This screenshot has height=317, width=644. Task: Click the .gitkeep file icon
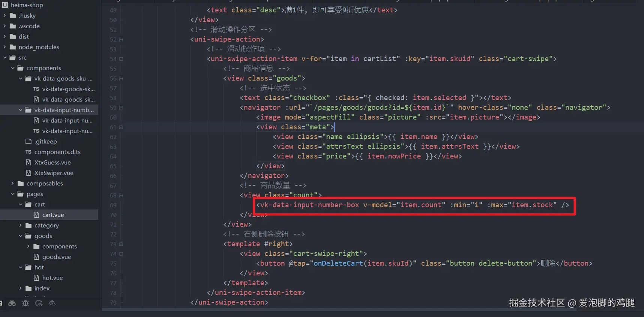point(28,141)
